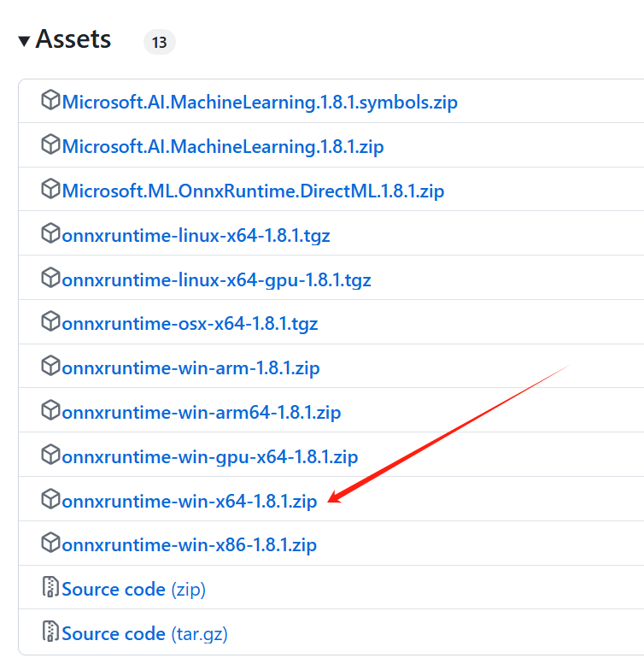Download Microsoft.AI.MachineLearning.1.8.1.symbols.zip
Screen dimensions: 644x670
(260, 103)
